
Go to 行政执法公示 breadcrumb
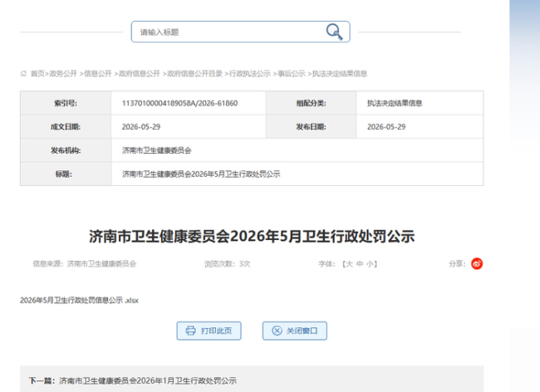250,74
